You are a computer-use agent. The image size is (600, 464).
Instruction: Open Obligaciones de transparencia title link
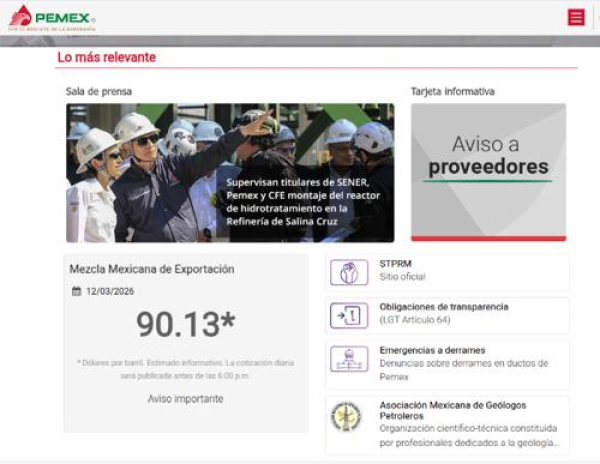pyautogui.click(x=443, y=307)
